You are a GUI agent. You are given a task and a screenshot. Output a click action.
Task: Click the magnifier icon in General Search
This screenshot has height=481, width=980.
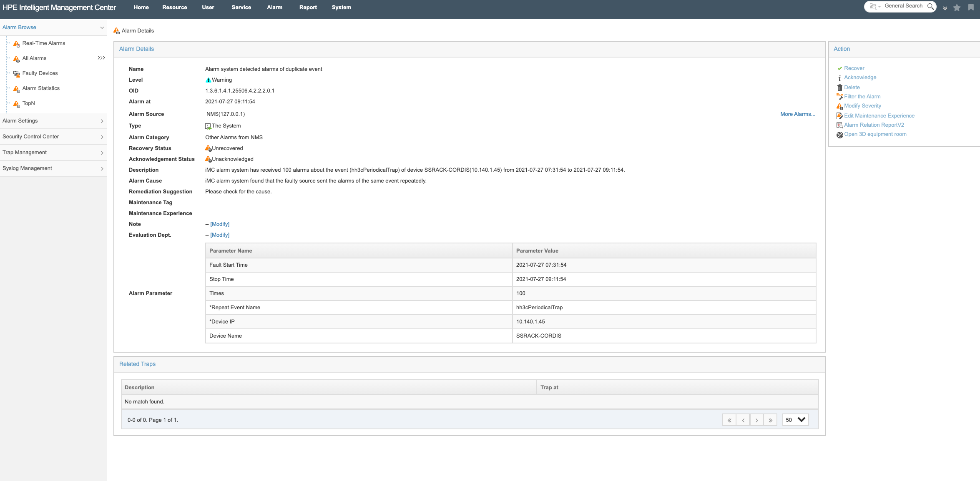pyautogui.click(x=930, y=6)
